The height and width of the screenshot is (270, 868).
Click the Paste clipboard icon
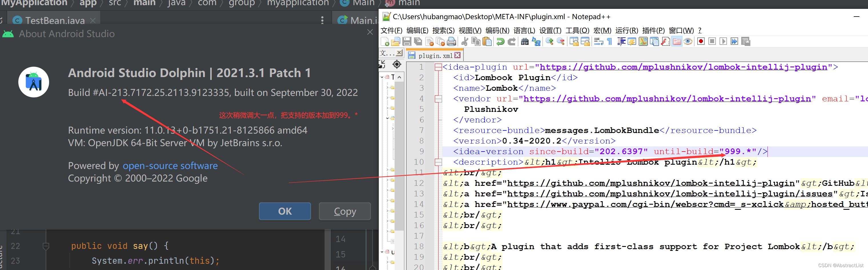pyautogui.click(x=487, y=41)
